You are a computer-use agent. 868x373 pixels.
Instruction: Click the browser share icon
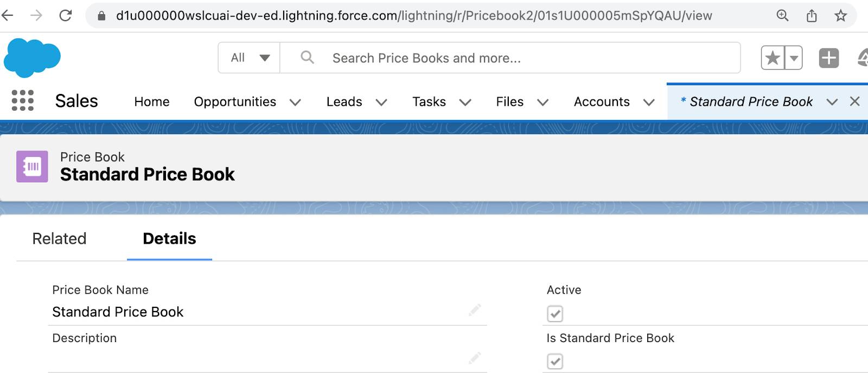[x=812, y=16]
